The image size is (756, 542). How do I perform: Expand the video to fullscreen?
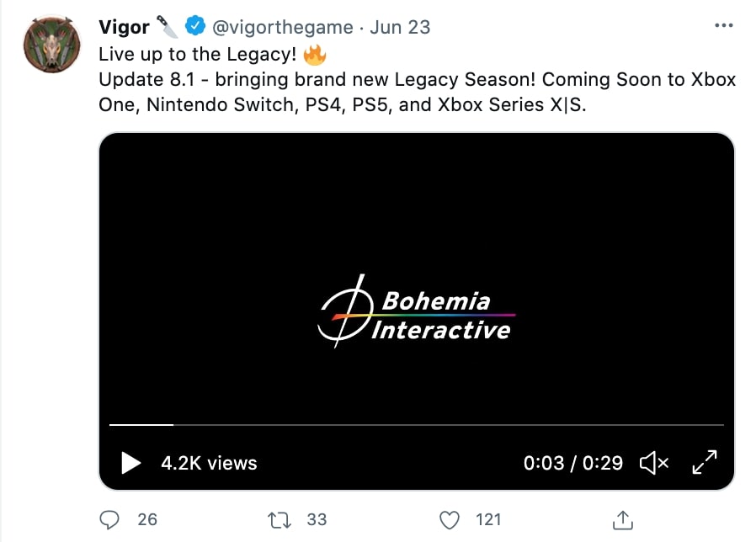[x=705, y=462]
